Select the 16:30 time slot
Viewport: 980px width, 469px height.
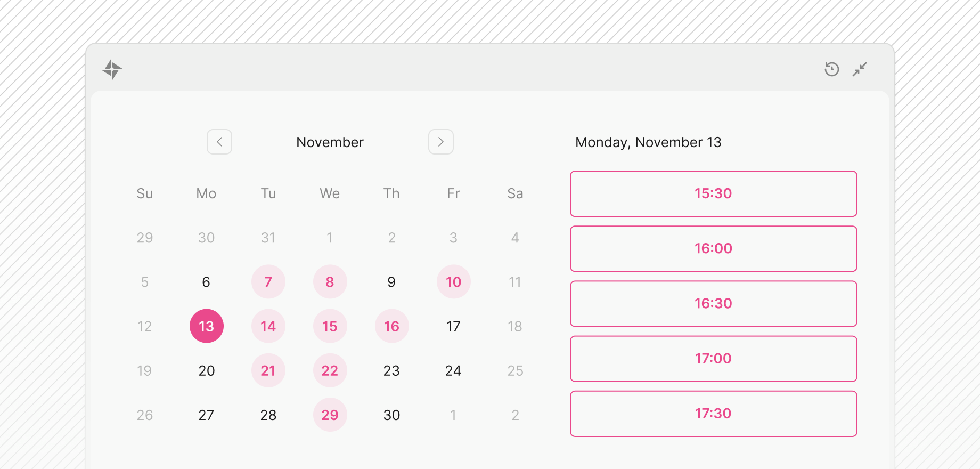pos(713,303)
